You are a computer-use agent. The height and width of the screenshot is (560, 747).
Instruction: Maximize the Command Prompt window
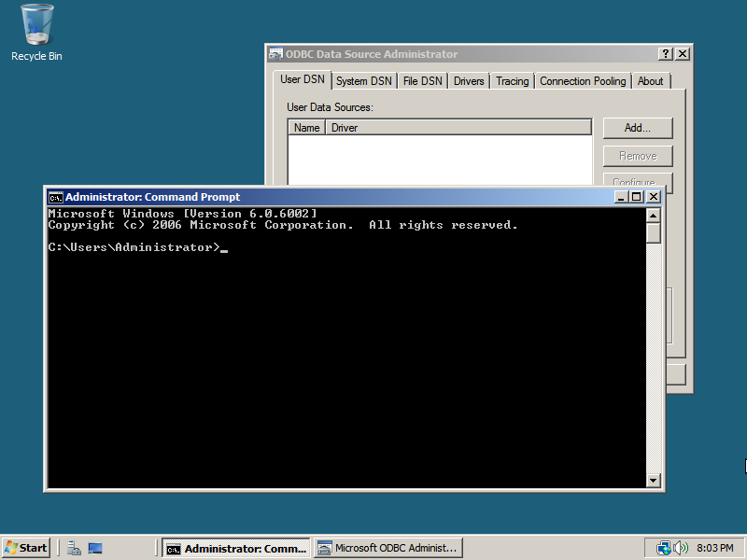[637, 197]
